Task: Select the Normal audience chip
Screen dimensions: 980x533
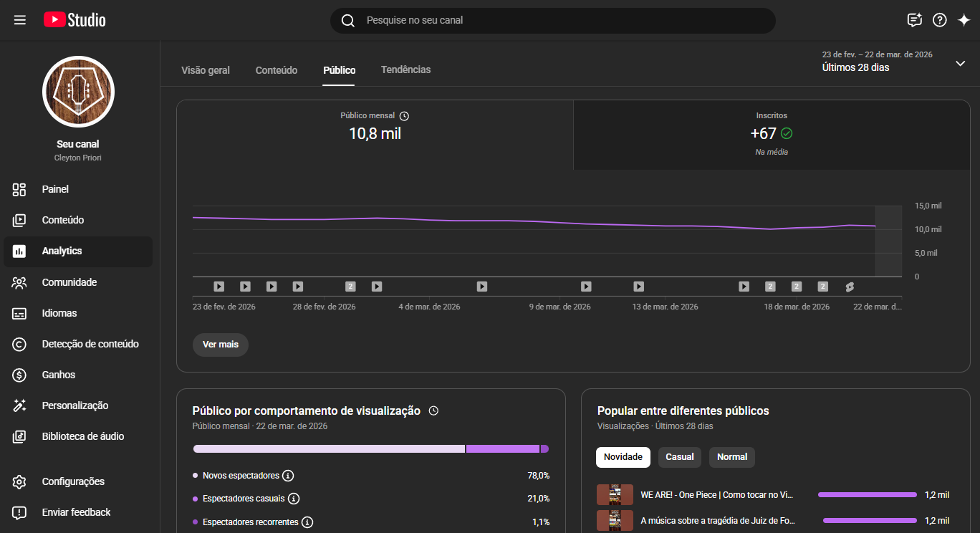Action: (x=731, y=457)
